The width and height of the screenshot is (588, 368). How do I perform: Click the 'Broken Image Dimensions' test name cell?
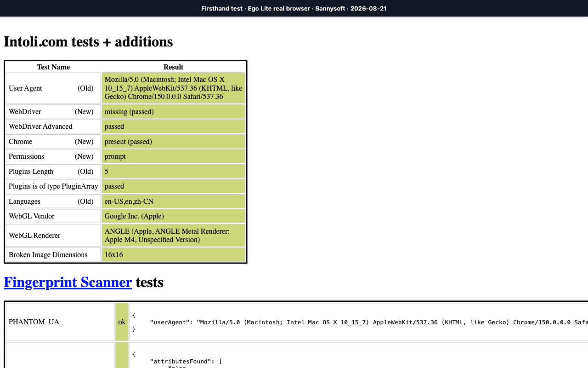click(53, 255)
